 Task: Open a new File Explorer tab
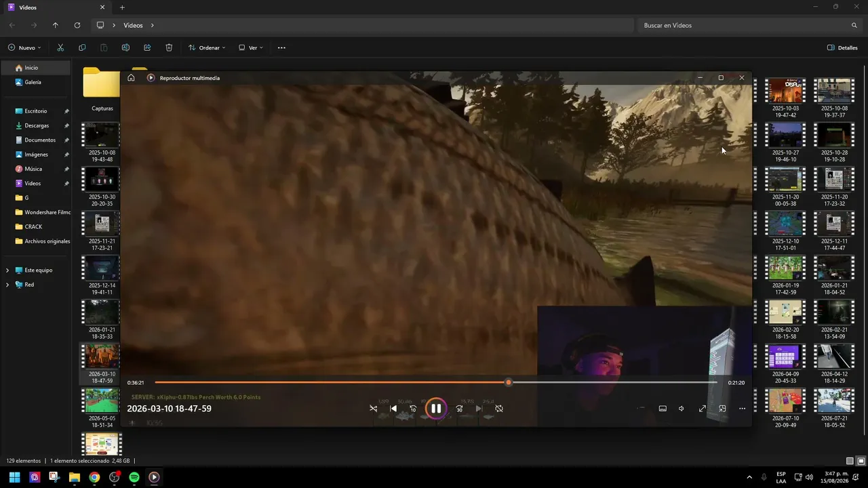point(122,7)
